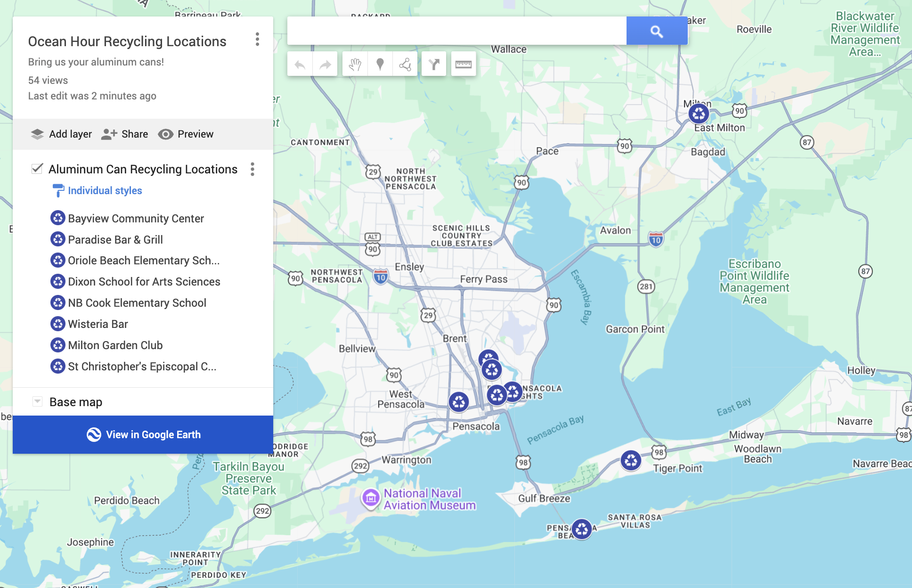Click the Base map label

pos(76,402)
